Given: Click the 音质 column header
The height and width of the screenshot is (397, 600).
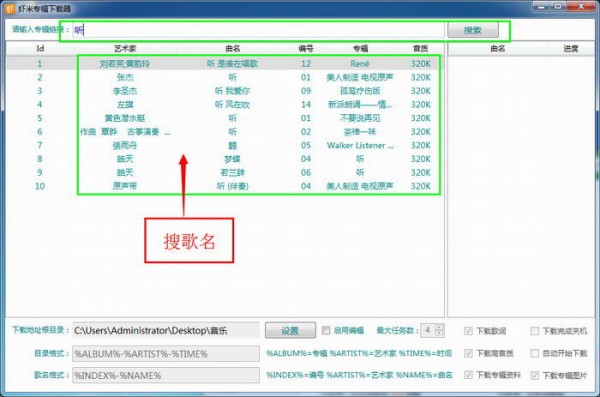Looking at the screenshot, I should click(x=421, y=49).
